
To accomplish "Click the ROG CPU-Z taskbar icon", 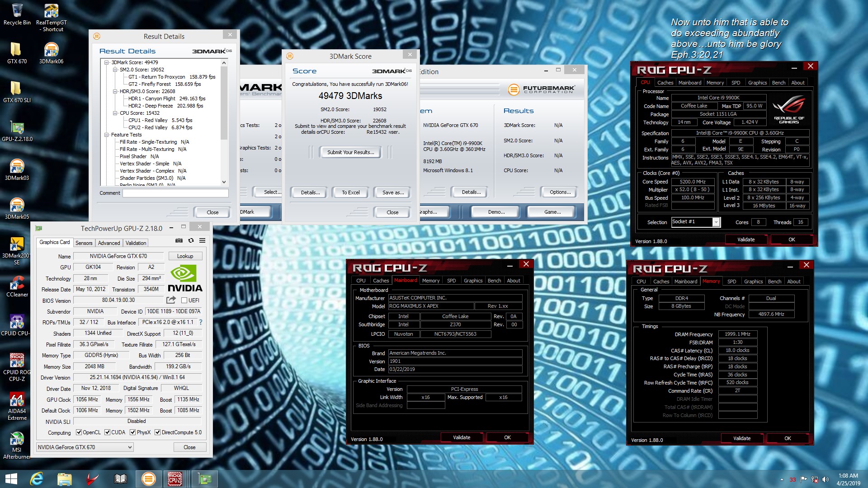I will tap(175, 479).
